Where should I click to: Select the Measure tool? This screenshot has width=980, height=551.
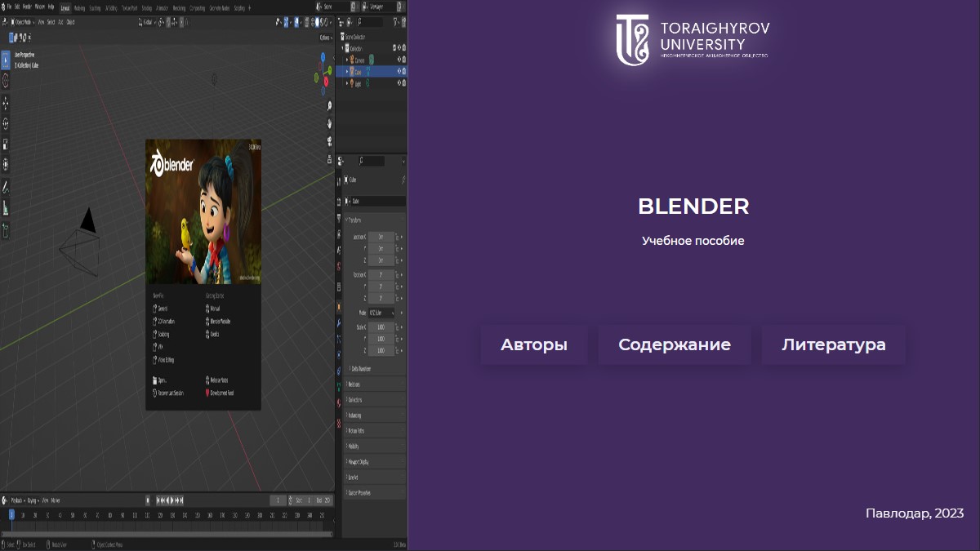coord(7,200)
